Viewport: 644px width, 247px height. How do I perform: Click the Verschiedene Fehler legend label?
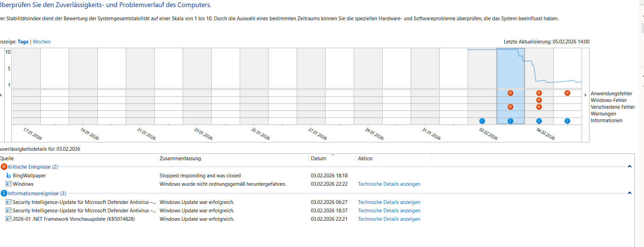click(x=613, y=107)
